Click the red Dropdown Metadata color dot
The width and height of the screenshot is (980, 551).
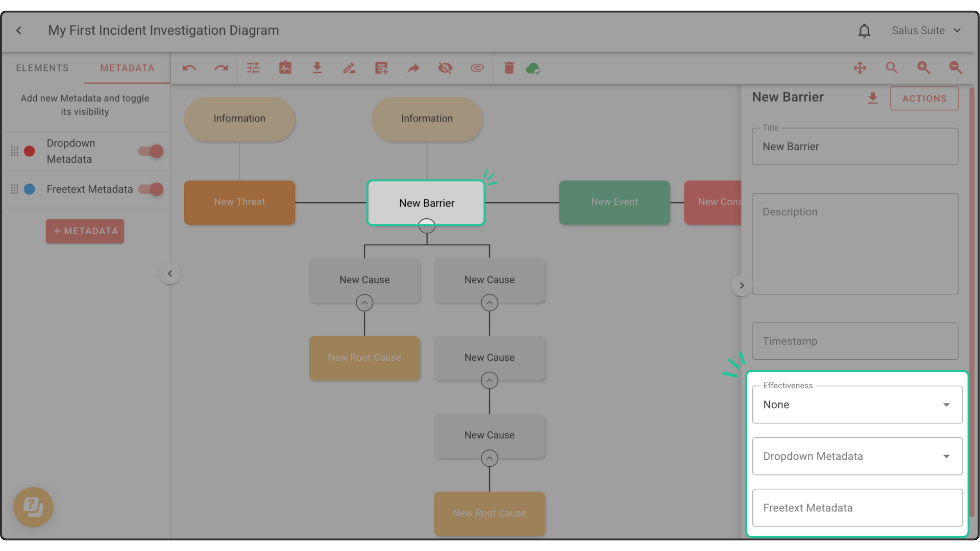click(x=30, y=151)
